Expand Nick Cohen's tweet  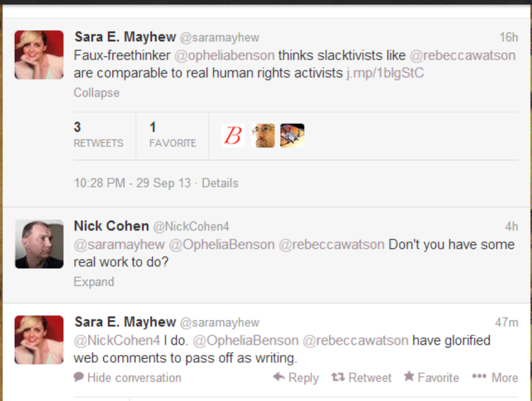tap(94, 282)
